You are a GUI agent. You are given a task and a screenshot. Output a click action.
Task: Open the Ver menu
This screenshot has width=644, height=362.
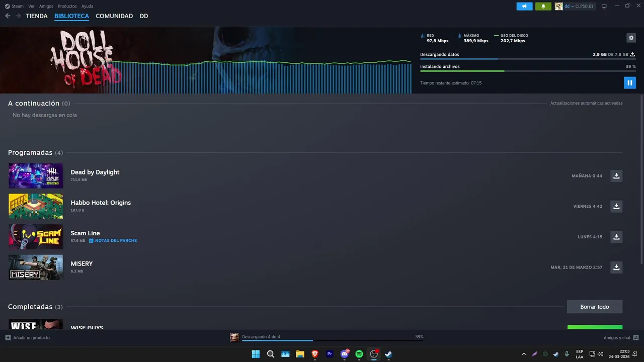[32, 7]
